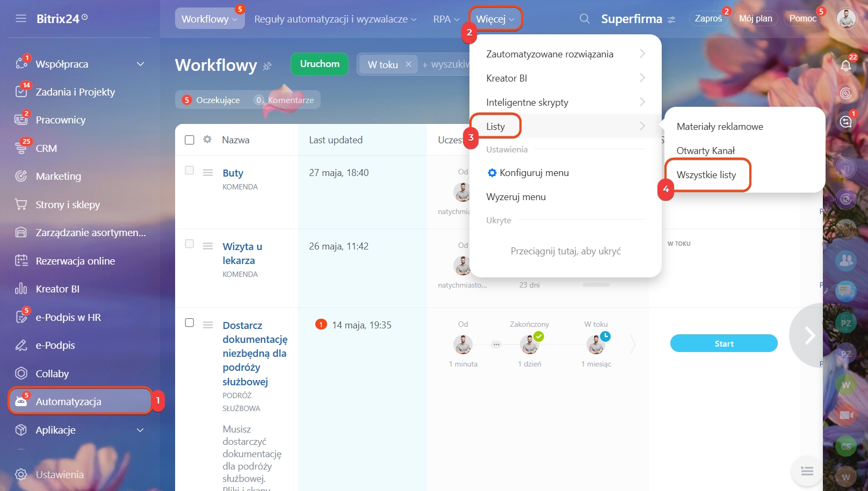Click the blue Start button
The image size is (868, 491).
pos(724,343)
